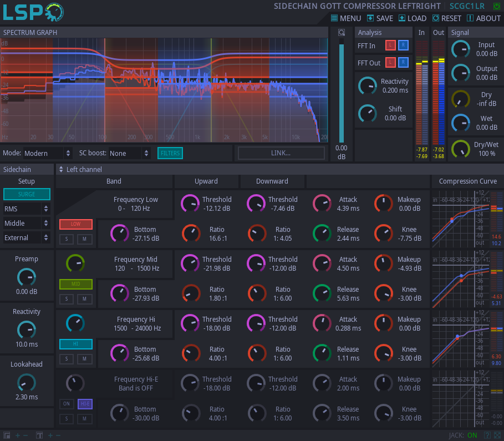Open the Mode Modern dropdown
The height and width of the screenshot is (441, 504).
coord(47,153)
